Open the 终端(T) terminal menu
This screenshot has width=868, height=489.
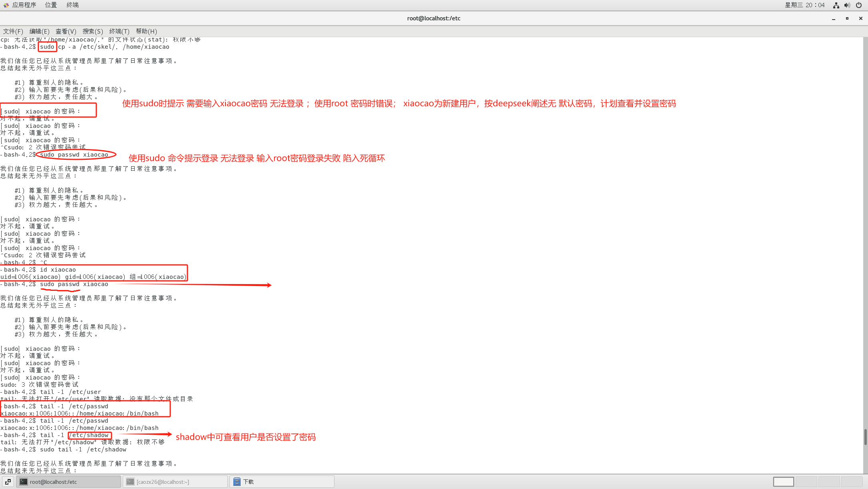pyautogui.click(x=119, y=31)
